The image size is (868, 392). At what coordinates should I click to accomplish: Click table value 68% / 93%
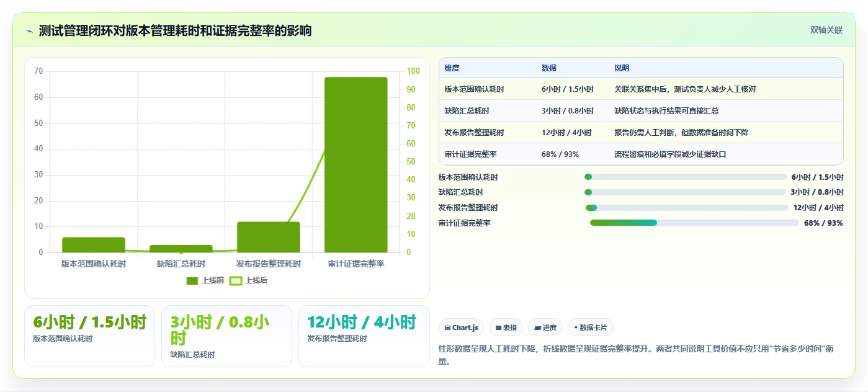coord(560,154)
